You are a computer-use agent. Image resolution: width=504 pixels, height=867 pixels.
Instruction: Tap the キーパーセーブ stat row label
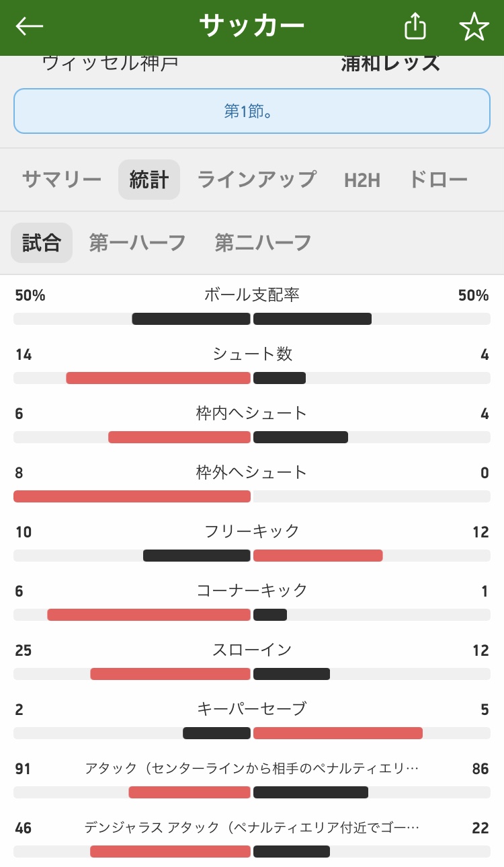click(x=252, y=709)
